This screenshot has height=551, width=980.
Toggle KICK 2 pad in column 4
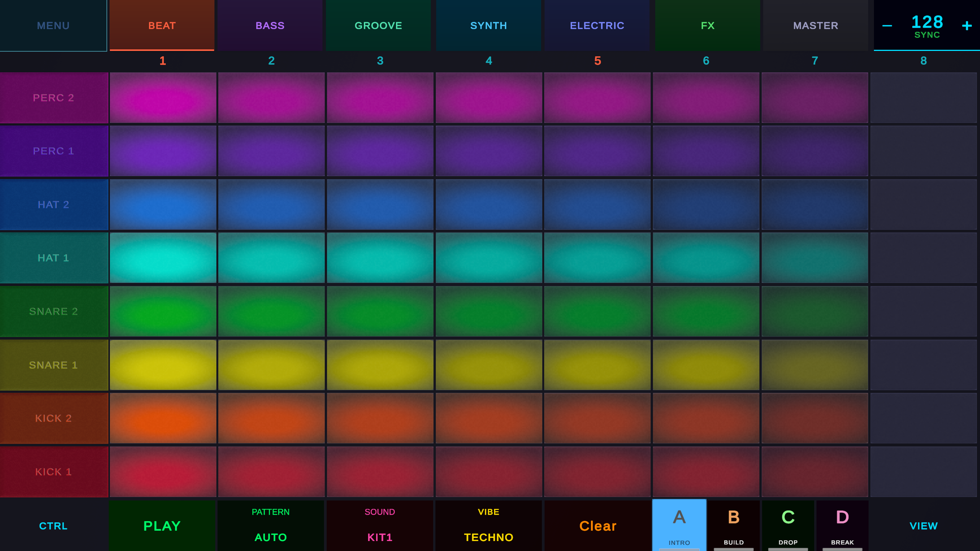489,418
